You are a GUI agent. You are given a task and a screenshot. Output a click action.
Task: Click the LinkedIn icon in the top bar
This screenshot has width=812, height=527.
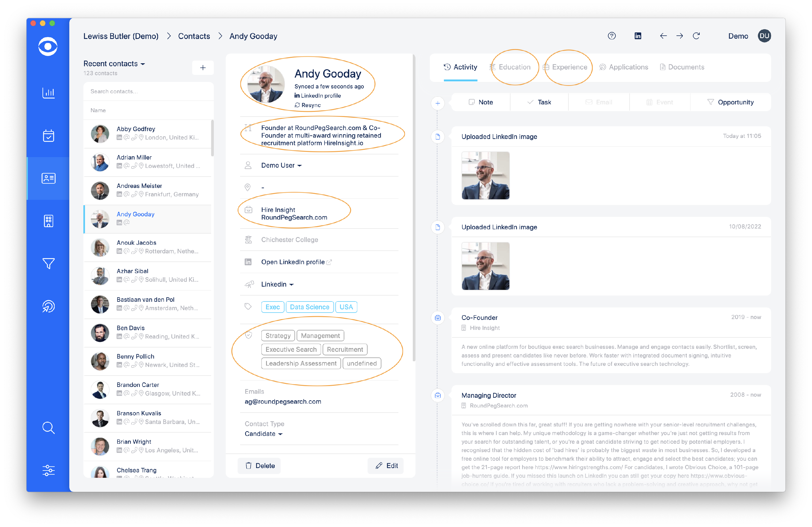[638, 36]
